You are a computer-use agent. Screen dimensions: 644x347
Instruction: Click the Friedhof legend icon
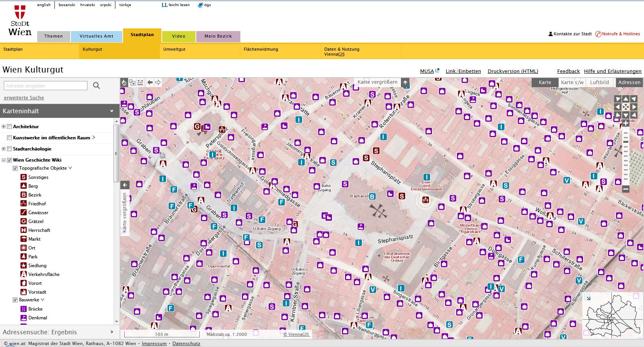[x=23, y=203]
